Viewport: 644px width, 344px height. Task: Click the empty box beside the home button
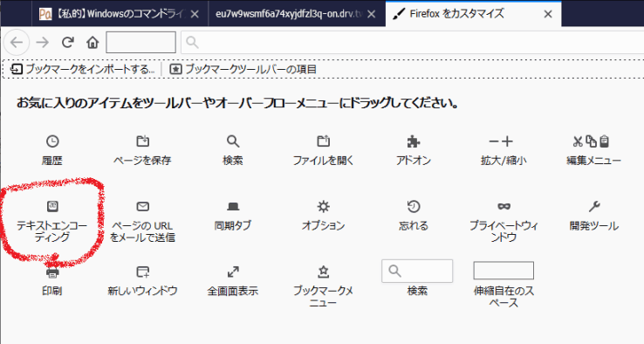(140, 42)
